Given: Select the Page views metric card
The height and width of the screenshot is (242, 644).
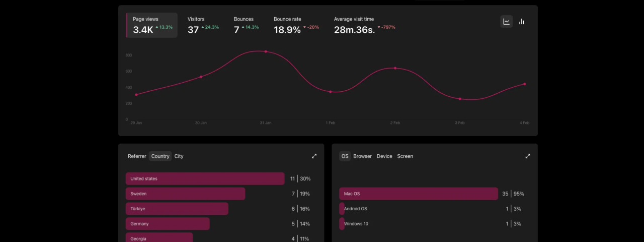Looking at the screenshot, I should click(x=151, y=25).
